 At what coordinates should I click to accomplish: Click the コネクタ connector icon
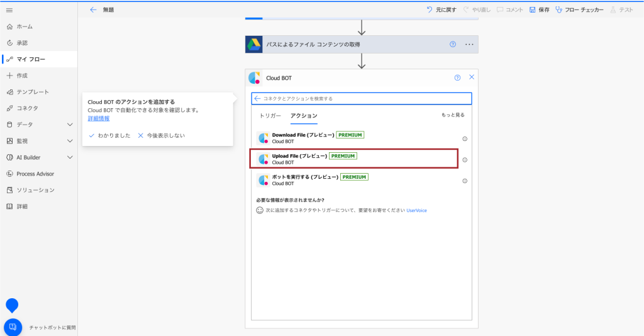click(x=10, y=108)
